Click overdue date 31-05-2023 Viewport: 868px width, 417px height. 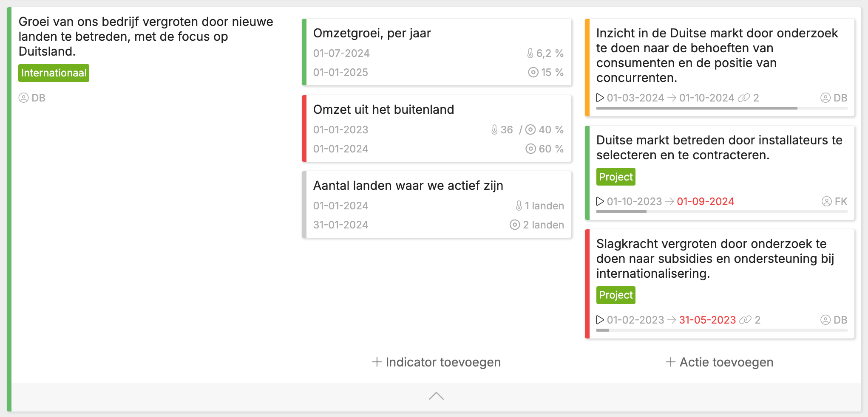pyautogui.click(x=707, y=320)
